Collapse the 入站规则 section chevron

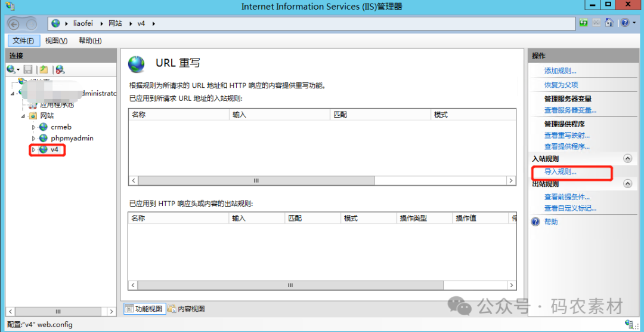(627, 158)
